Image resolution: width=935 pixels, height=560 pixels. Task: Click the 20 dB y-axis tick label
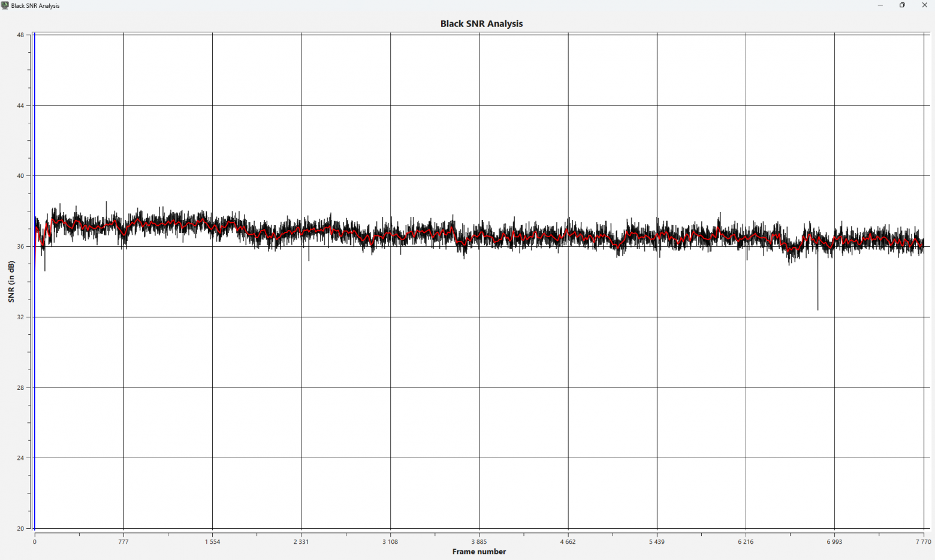coord(20,528)
